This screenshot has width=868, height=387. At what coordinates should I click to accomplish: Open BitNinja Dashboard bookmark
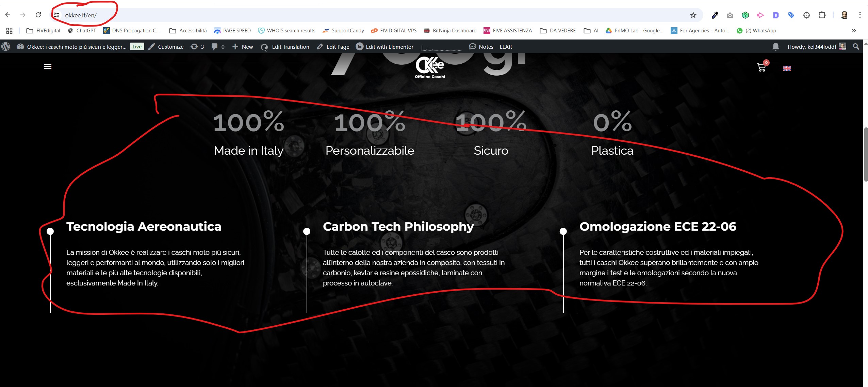(x=450, y=31)
